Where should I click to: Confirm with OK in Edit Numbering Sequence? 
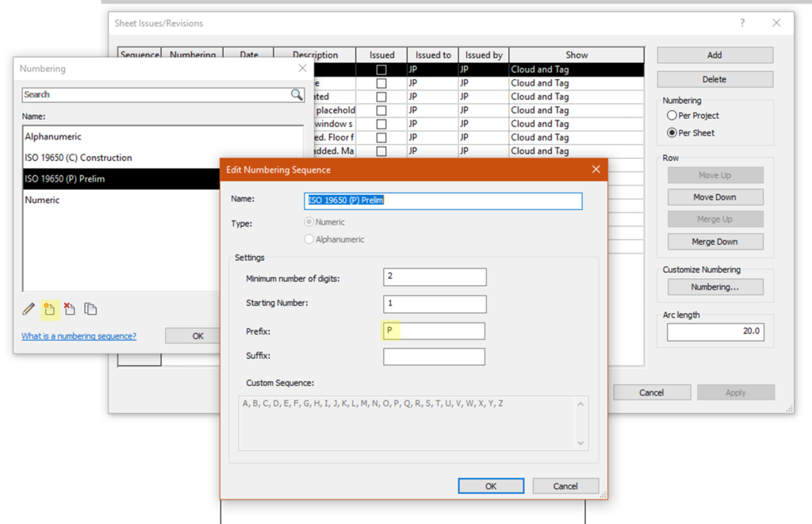(490, 486)
